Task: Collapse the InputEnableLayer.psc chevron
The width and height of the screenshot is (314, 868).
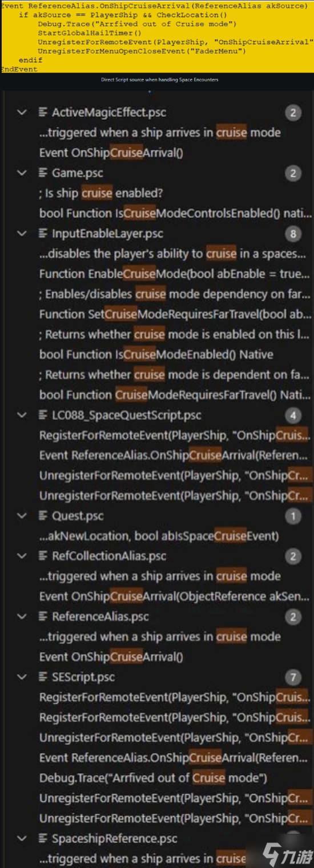Action: (22, 233)
